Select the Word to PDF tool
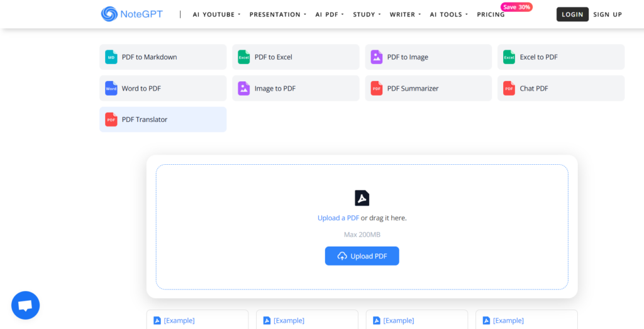Image resolution: width=644 pixels, height=329 pixels. pos(163,88)
